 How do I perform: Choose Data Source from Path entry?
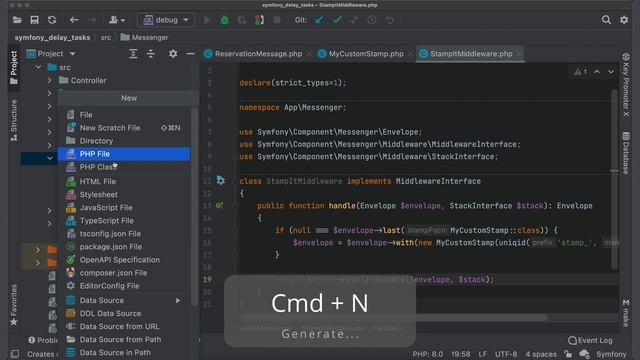point(124,340)
